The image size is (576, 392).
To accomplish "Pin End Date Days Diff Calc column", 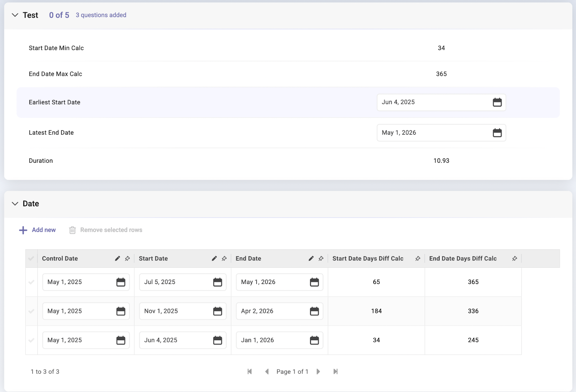I will pyautogui.click(x=515, y=258).
